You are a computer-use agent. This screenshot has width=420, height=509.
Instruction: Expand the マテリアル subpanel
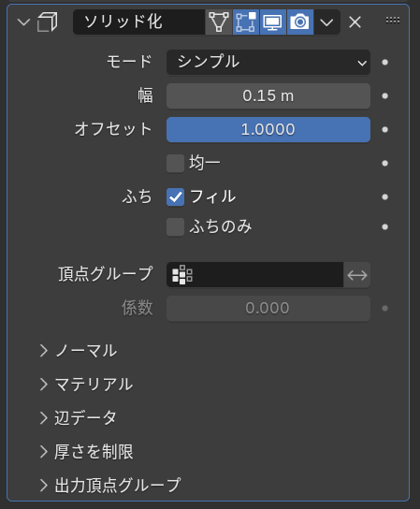[x=86, y=384]
